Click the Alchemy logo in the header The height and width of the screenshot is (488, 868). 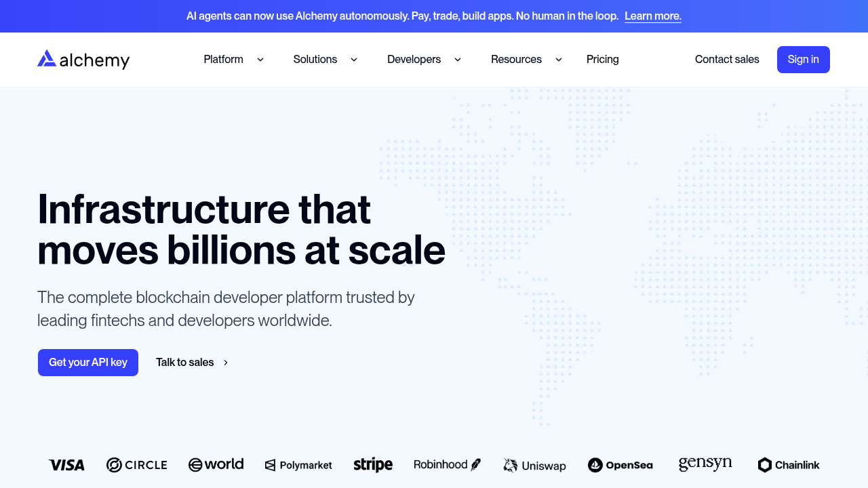[83, 60]
